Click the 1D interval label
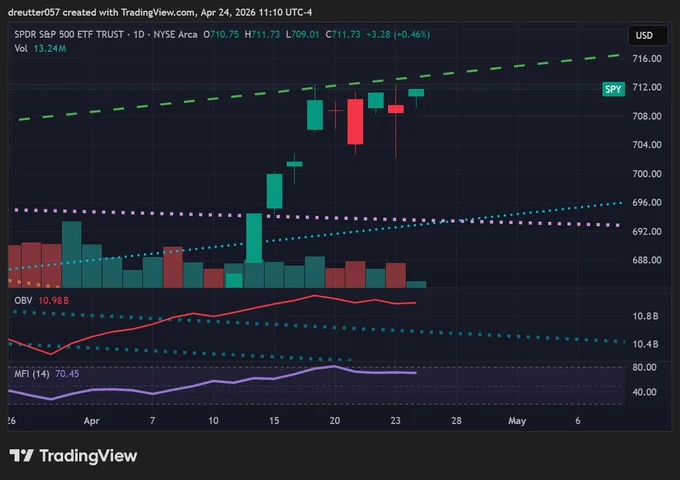Viewport: 680px width, 480px height. [139, 34]
